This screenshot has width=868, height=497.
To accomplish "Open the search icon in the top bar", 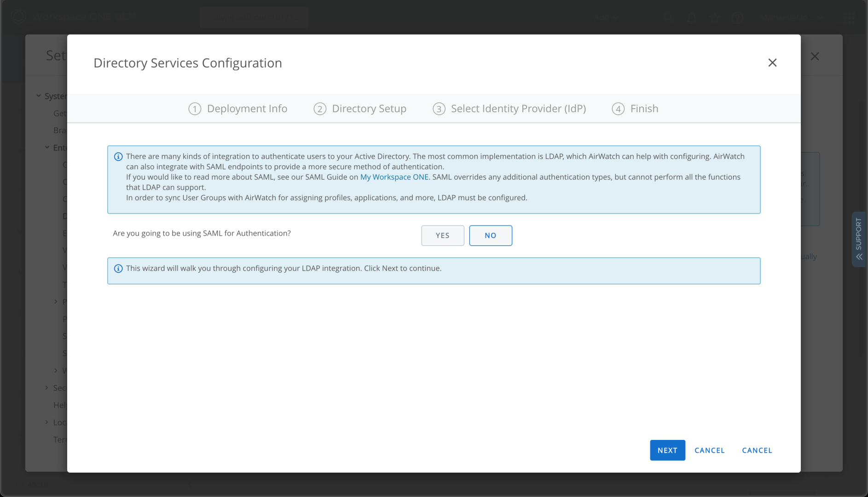I will [669, 17].
